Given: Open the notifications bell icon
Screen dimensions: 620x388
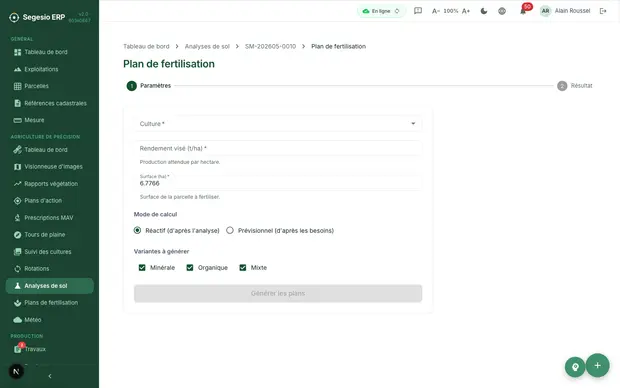Looking at the screenshot, I should click(523, 11).
